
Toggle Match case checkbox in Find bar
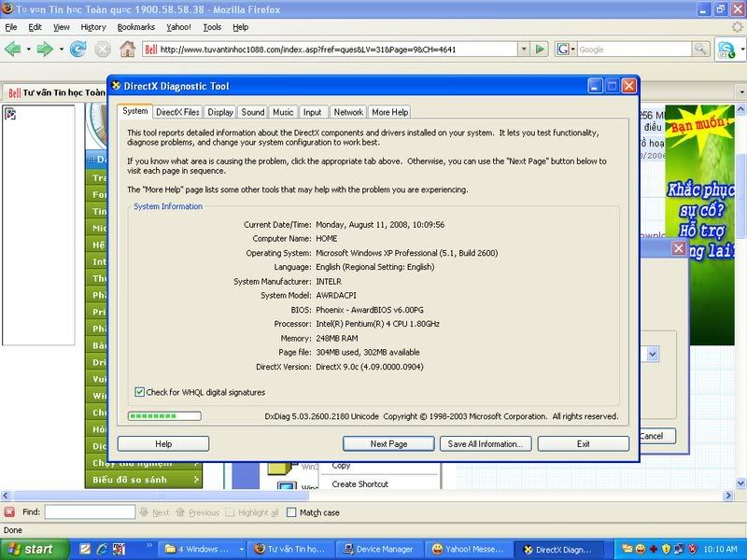tap(291, 512)
